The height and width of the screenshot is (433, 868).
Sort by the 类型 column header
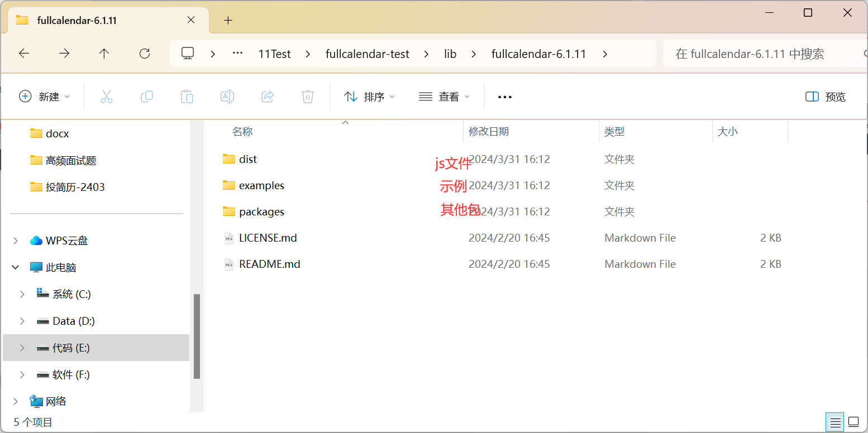pos(614,132)
